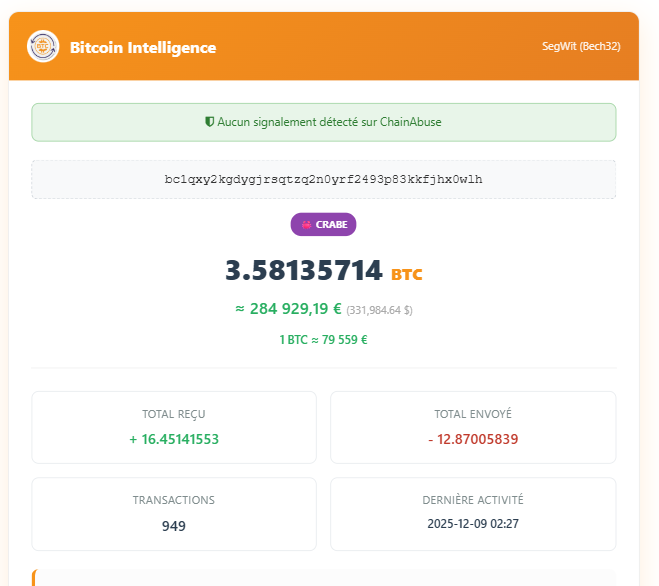Click the dollar value in parentheses
This screenshot has width=659, height=586.
380,310
